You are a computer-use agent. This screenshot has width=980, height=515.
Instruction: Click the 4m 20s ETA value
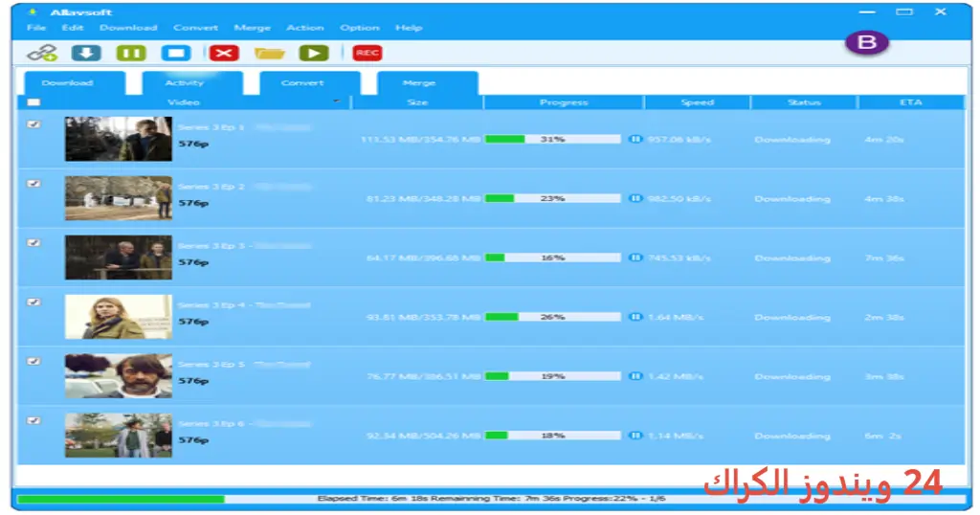[x=883, y=140]
